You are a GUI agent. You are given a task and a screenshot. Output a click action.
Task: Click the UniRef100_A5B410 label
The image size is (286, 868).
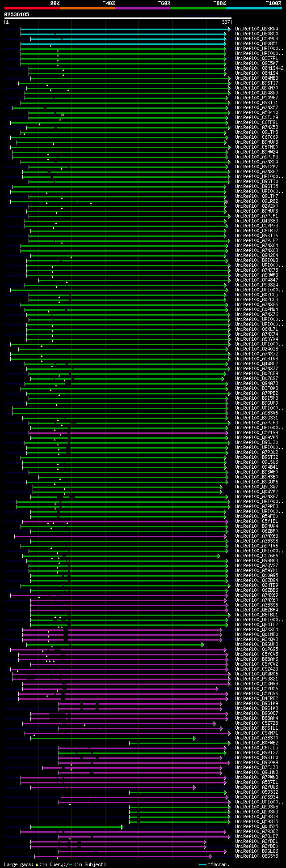[257, 113]
